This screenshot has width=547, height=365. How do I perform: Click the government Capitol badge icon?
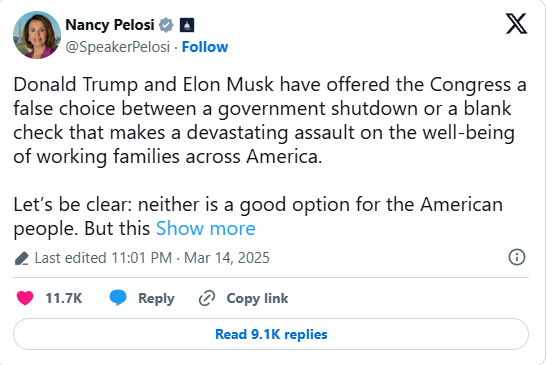click(x=187, y=25)
